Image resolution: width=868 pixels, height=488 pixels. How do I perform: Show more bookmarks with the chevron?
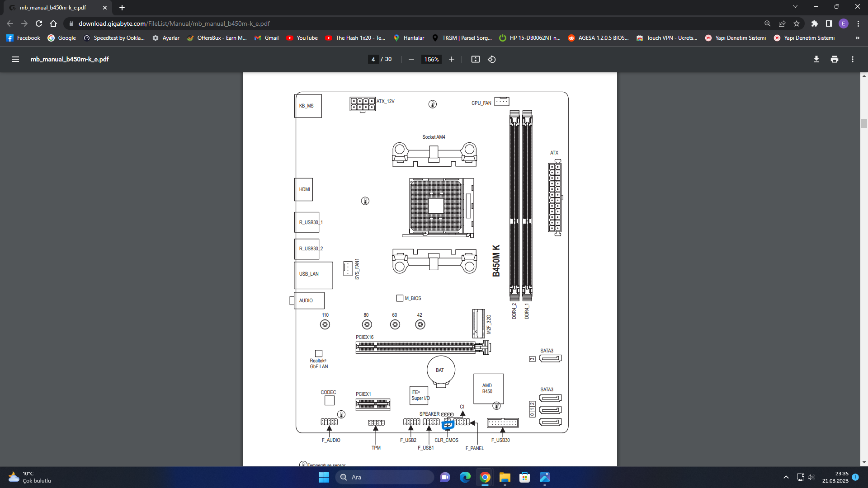pyautogui.click(x=857, y=38)
